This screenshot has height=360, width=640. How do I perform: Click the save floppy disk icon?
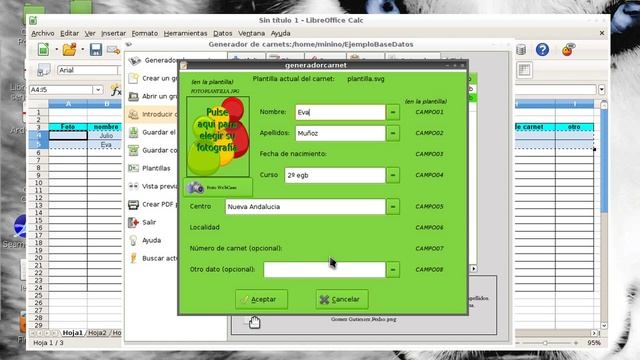coord(96,49)
